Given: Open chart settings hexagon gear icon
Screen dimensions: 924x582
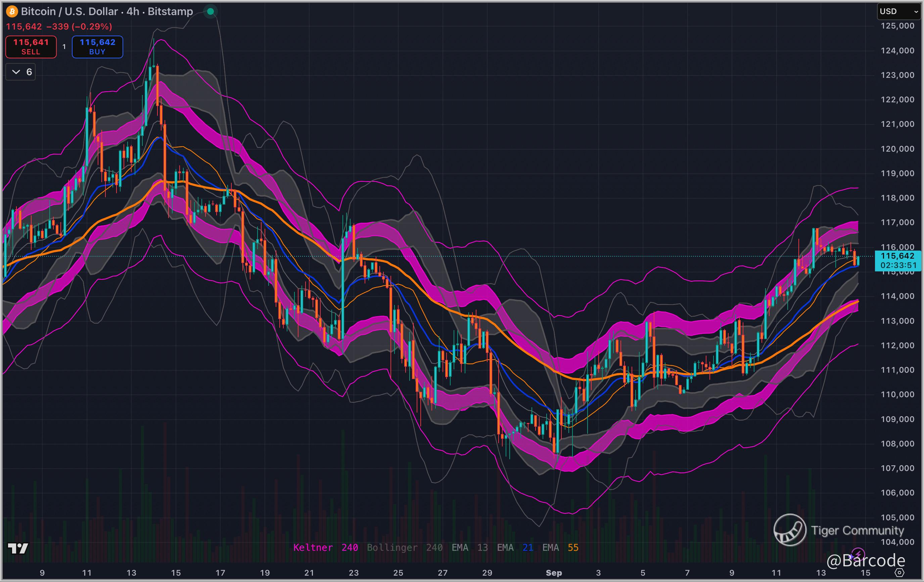Looking at the screenshot, I should click(899, 573).
